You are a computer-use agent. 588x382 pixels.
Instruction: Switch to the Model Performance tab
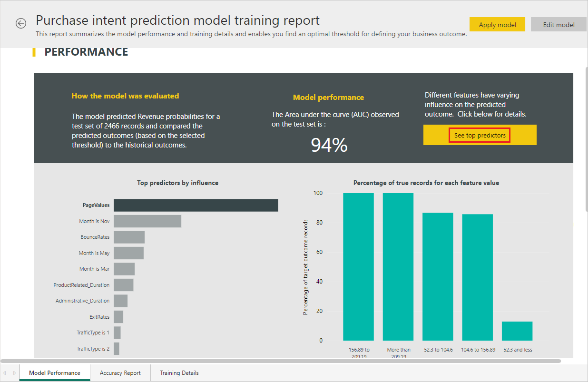[x=55, y=373]
